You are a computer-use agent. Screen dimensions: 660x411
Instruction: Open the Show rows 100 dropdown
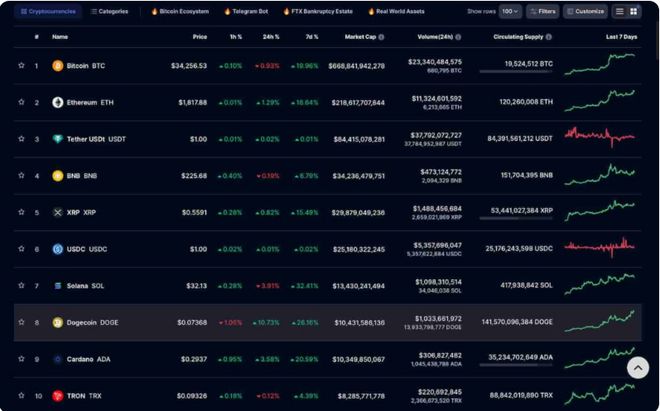coord(510,11)
